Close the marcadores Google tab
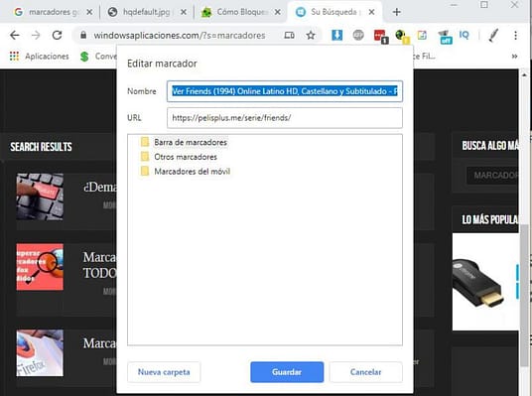The width and height of the screenshot is (532, 396). tap(89, 12)
